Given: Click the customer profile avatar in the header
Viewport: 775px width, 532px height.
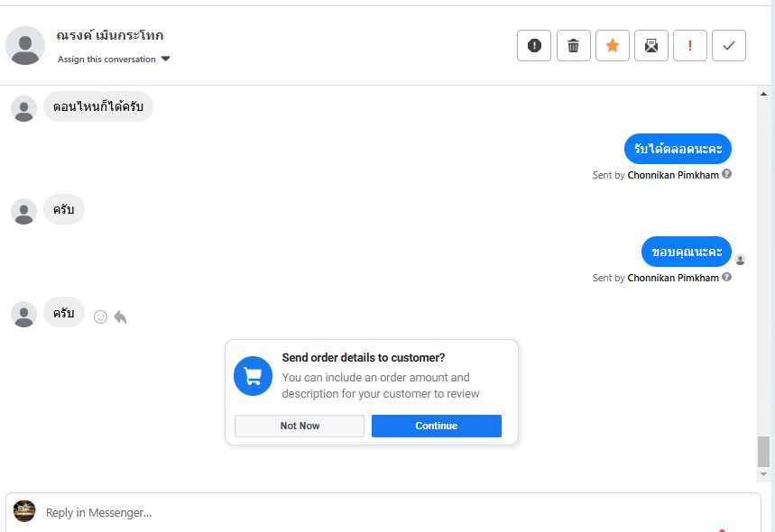Looking at the screenshot, I should 25,45.
